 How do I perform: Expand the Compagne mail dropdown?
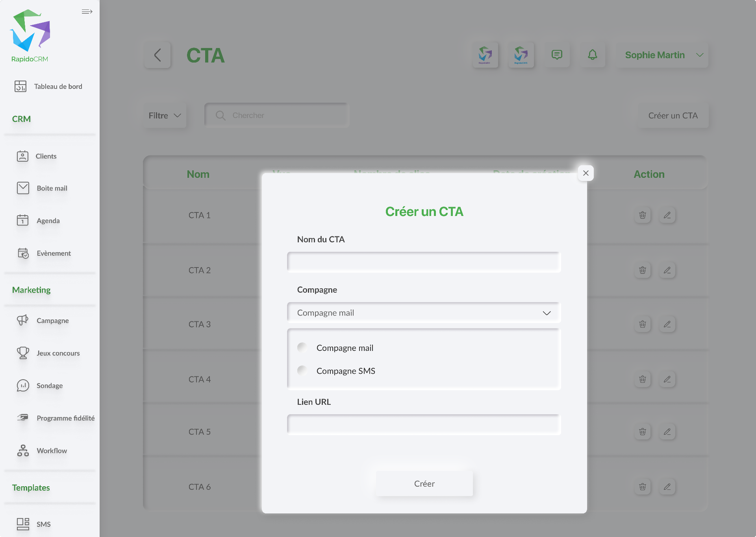point(424,313)
